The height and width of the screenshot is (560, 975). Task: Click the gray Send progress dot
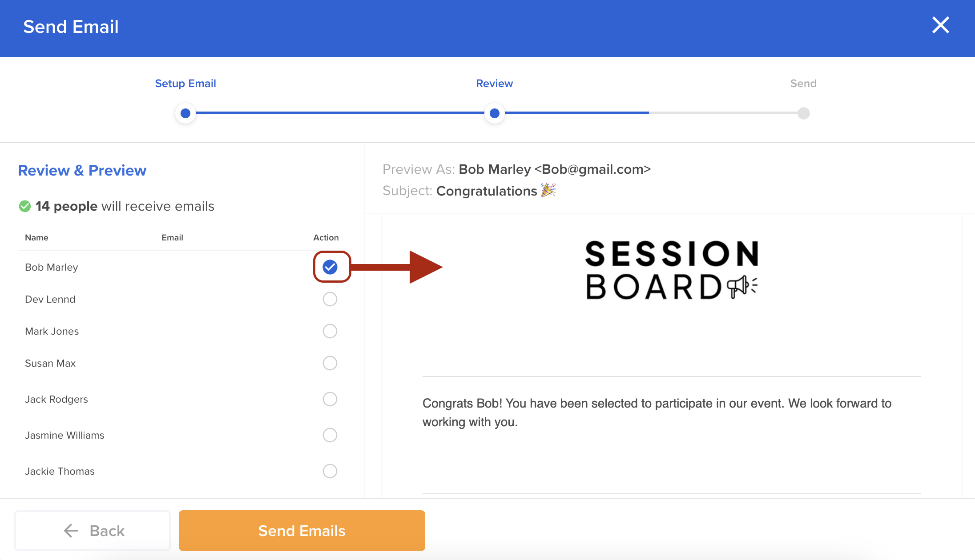tap(803, 113)
